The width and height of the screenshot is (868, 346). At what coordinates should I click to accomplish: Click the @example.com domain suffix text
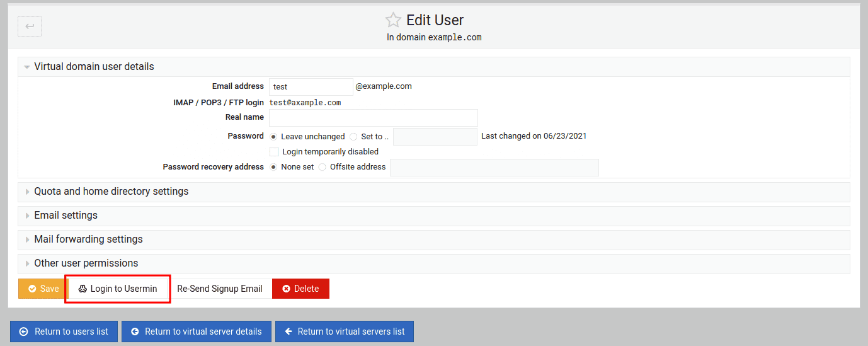(x=384, y=86)
